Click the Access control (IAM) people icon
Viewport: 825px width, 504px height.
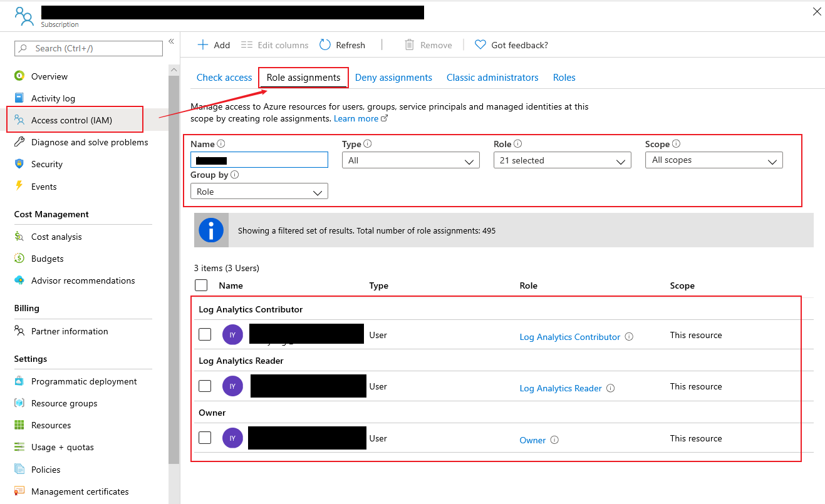tap(19, 120)
